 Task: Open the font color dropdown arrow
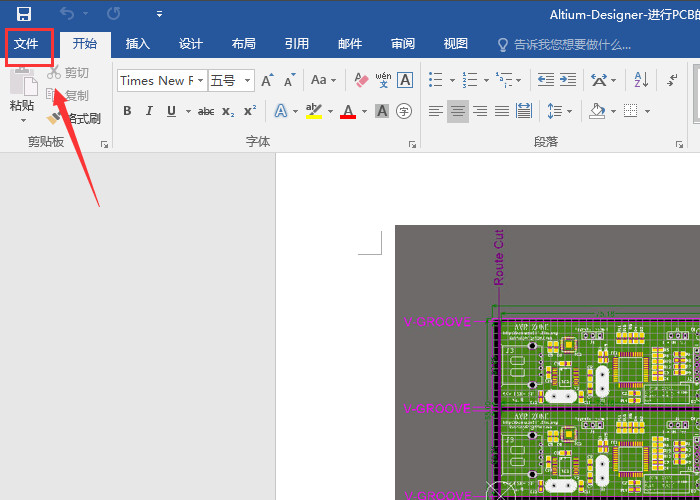click(x=364, y=111)
